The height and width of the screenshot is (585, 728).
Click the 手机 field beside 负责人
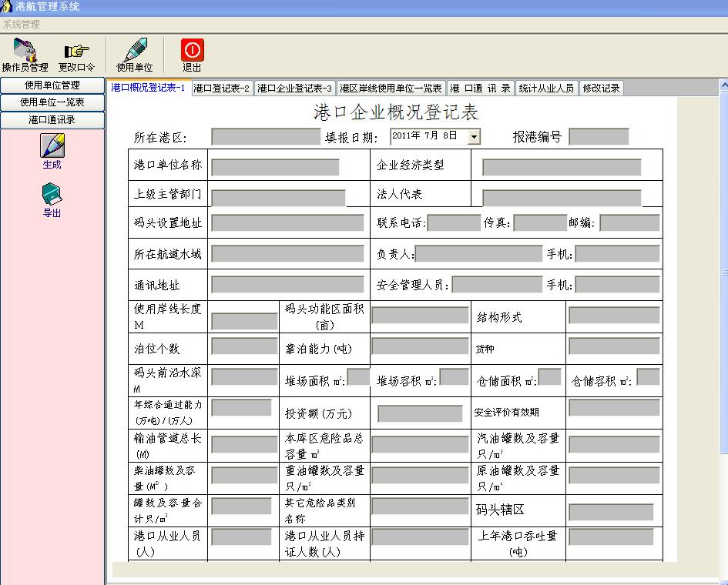(618, 254)
